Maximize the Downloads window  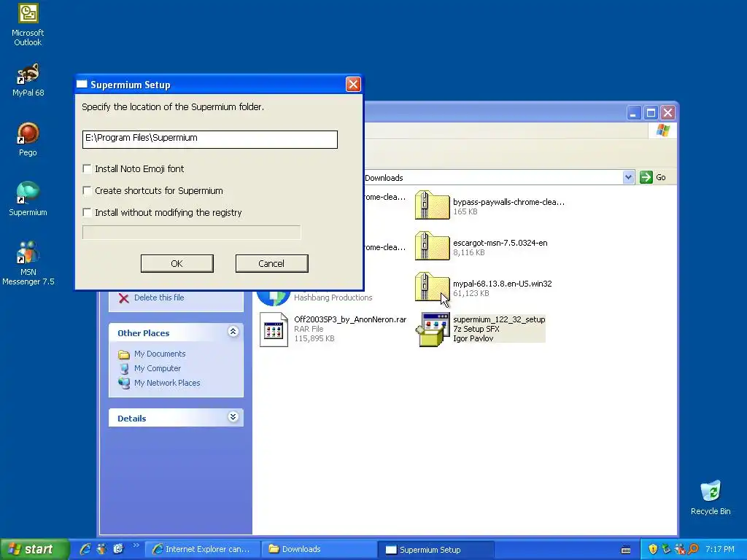tap(651, 113)
